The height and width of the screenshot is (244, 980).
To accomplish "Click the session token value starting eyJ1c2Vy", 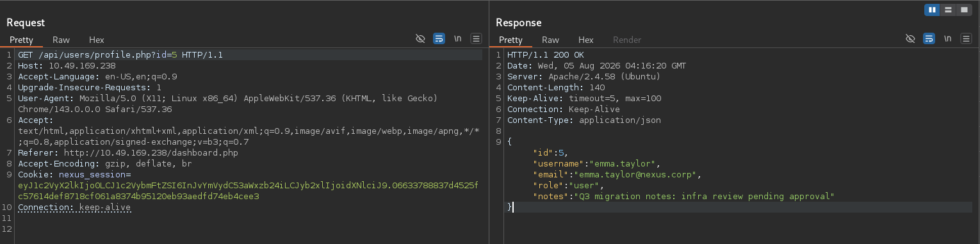I will click(248, 191).
